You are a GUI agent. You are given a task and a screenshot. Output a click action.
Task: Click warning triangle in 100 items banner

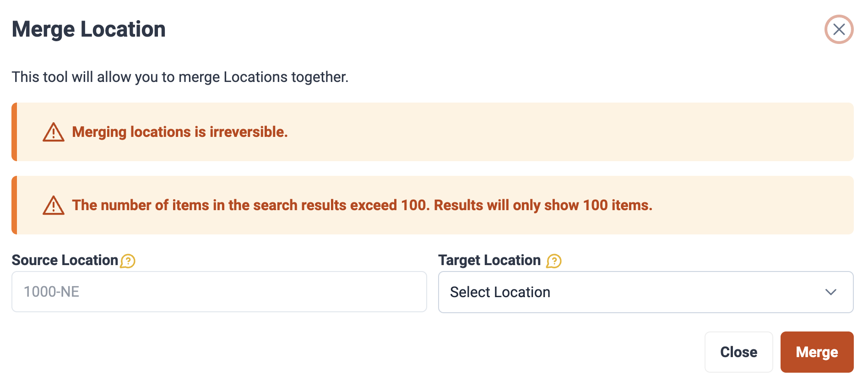click(54, 206)
